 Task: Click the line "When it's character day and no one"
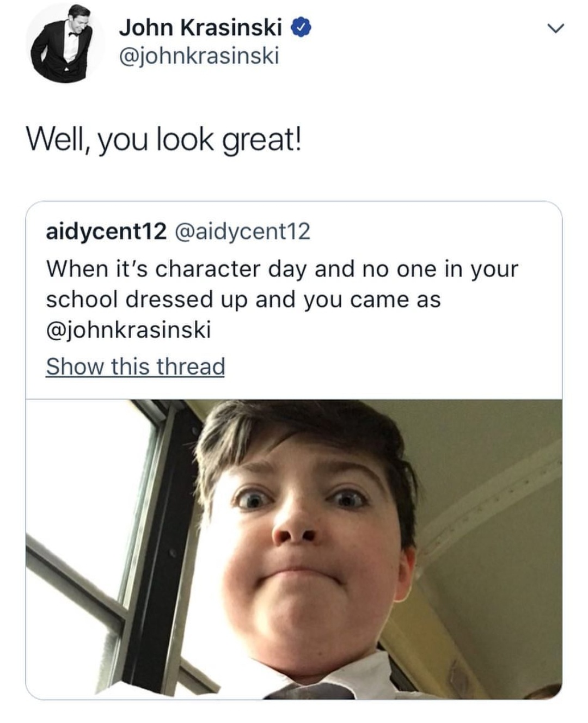point(281,269)
